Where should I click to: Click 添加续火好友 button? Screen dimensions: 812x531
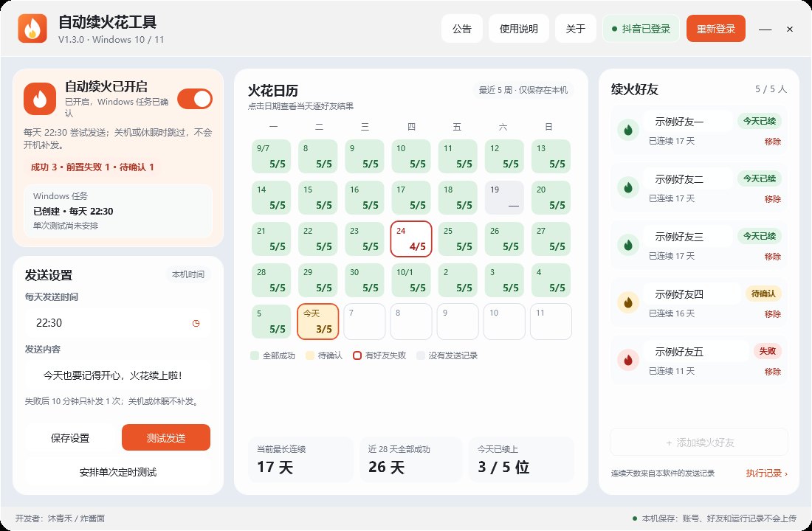[699, 442]
